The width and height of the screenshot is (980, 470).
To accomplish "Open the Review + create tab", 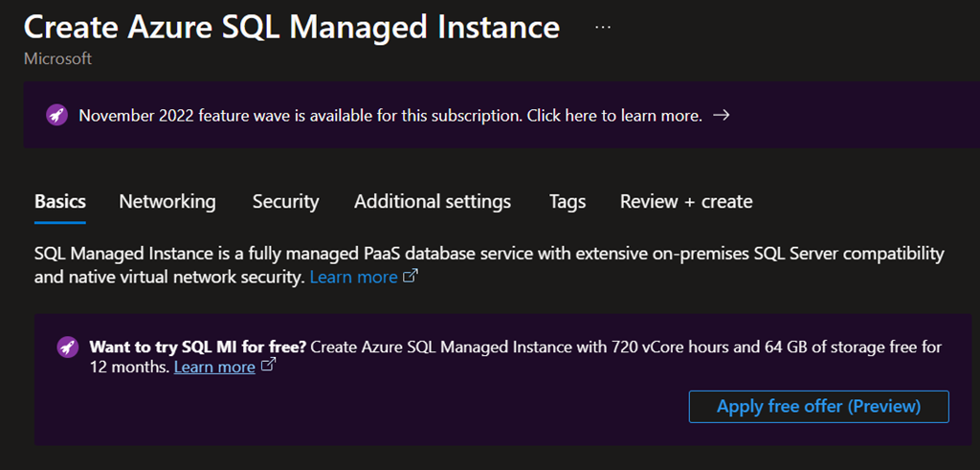I will (686, 201).
